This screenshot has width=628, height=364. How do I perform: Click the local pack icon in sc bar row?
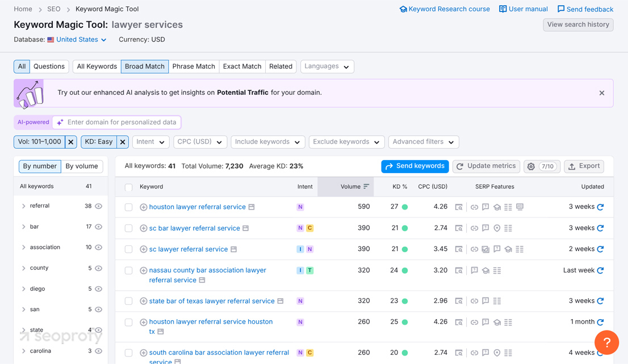tap(497, 228)
